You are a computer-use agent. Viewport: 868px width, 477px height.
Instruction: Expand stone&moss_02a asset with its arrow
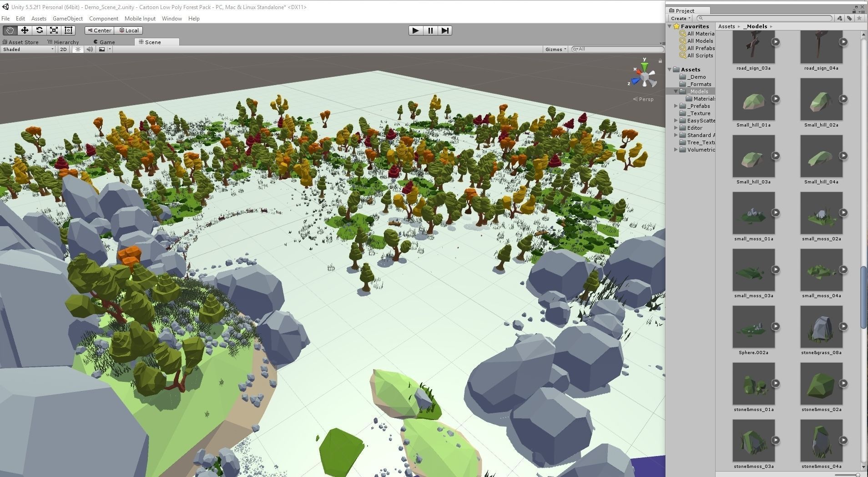coord(843,383)
